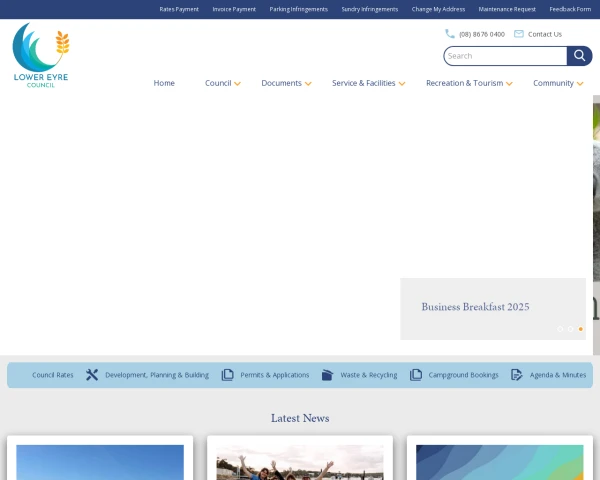Click the bin icon for Waste & Recycling
This screenshot has height=480, width=600.
[x=328, y=375]
